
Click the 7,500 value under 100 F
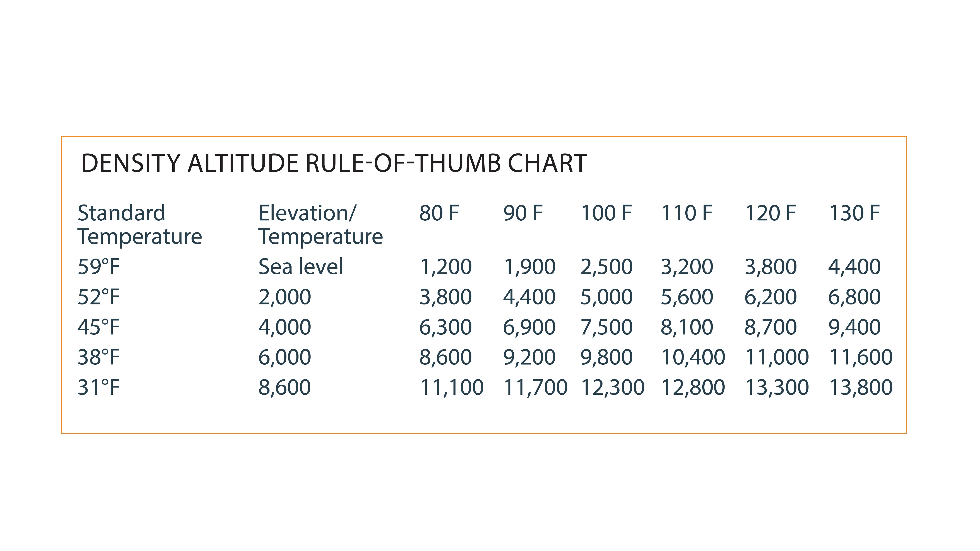(606, 327)
